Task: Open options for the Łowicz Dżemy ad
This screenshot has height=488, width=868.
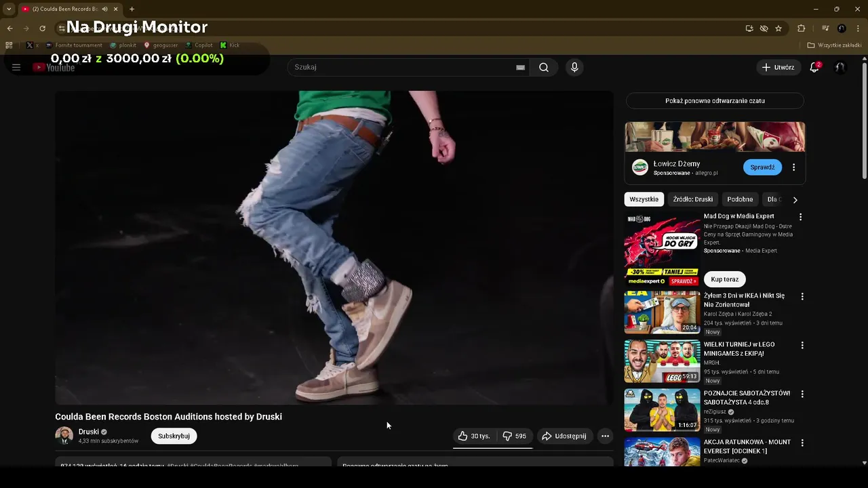Action: (x=793, y=167)
